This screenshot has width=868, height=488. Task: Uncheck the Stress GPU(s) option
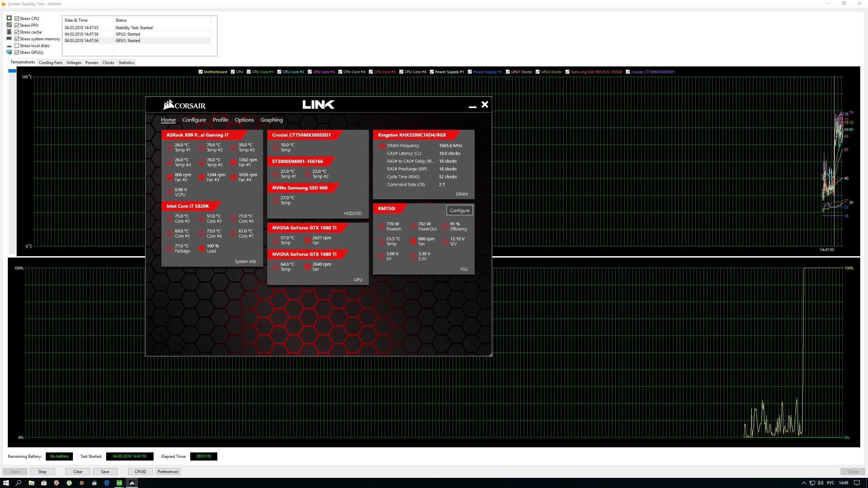(x=17, y=53)
